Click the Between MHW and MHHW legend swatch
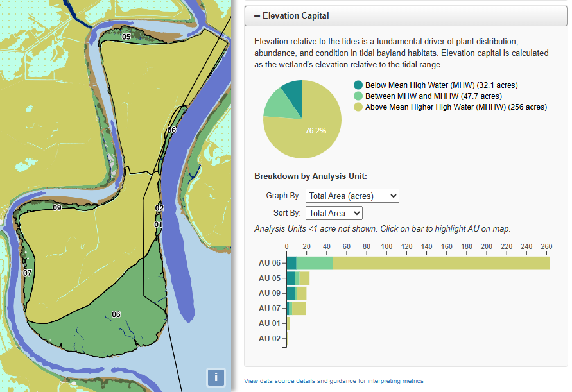 tap(358, 96)
